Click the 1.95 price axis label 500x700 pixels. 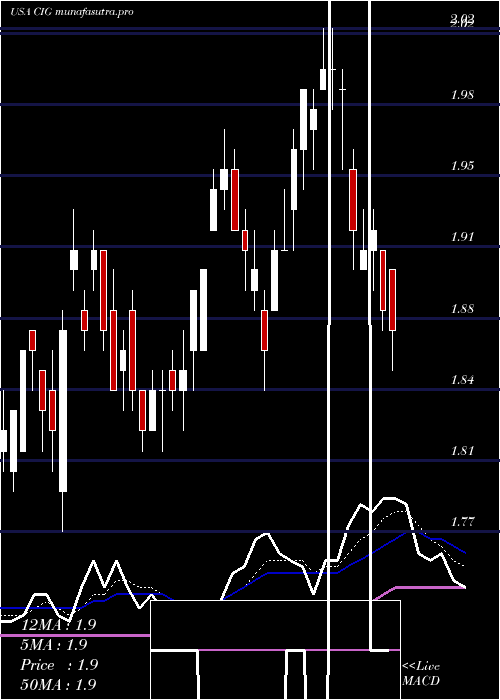pos(462,166)
